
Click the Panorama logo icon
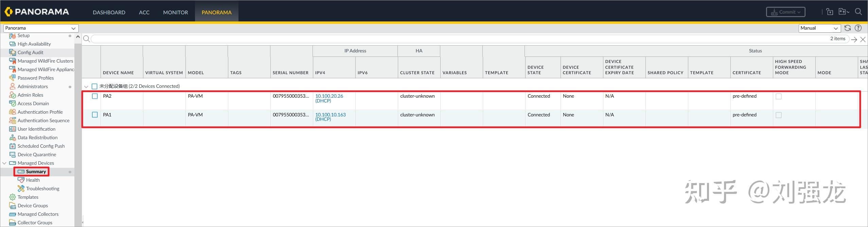tap(8, 12)
